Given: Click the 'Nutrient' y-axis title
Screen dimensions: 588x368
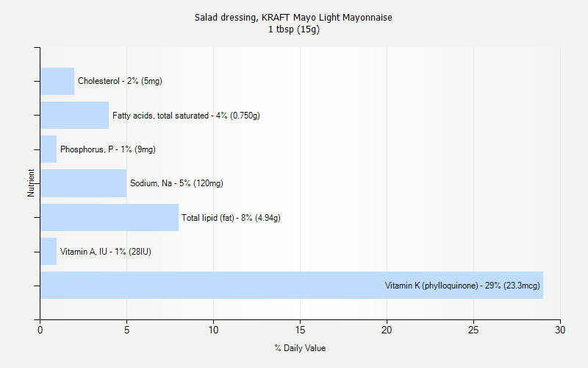Looking at the screenshot, I should [31, 183].
